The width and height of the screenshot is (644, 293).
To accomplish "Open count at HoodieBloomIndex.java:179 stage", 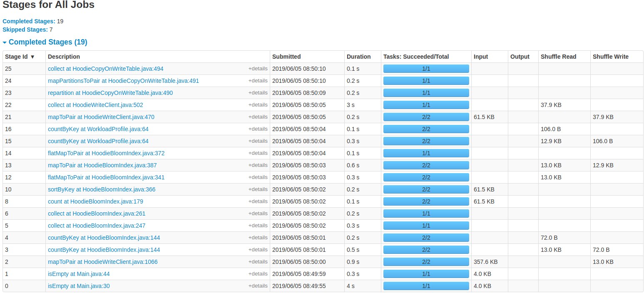I will [95, 201].
